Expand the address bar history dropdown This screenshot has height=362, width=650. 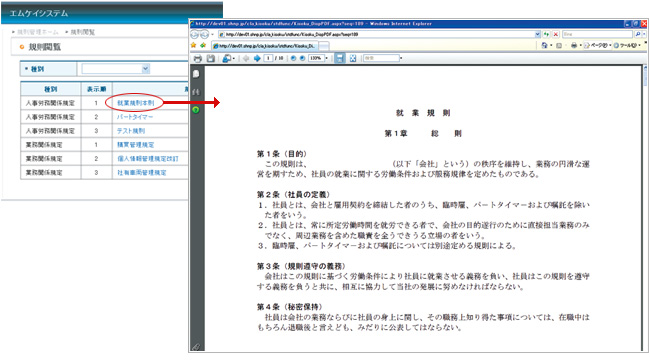(x=537, y=34)
